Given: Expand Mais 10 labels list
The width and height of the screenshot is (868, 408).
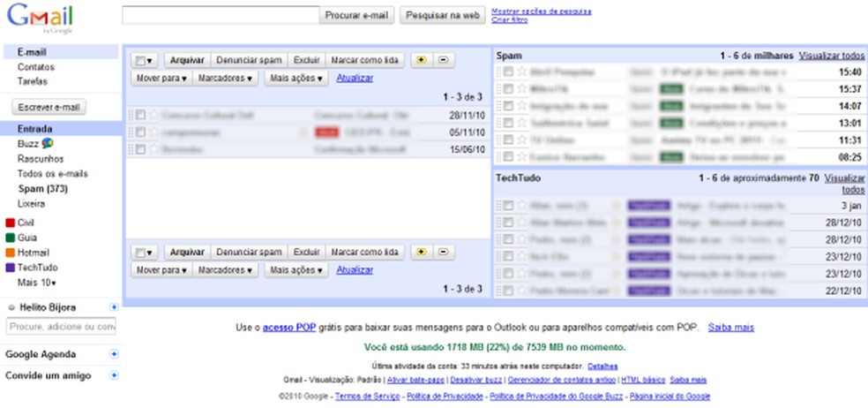Looking at the screenshot, I should [36, 283].
